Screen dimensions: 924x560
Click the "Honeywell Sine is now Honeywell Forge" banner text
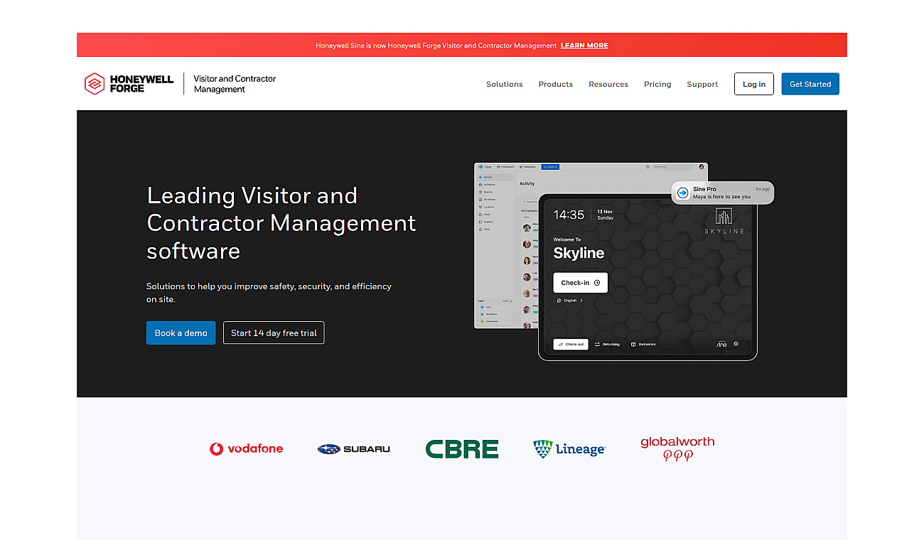(x=436, y=45)
